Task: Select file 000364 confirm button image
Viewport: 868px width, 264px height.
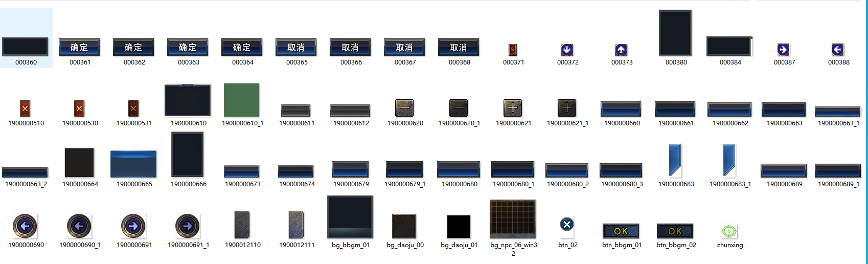Action: 242,47
